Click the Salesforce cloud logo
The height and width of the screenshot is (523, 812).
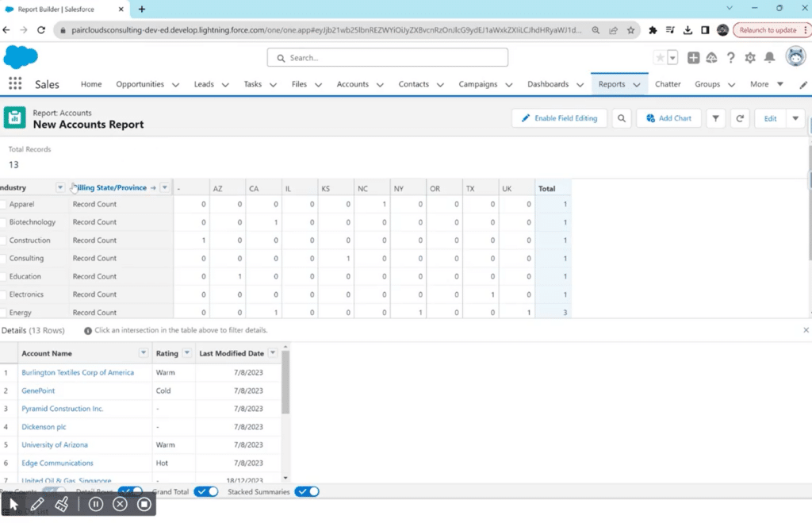21,56
